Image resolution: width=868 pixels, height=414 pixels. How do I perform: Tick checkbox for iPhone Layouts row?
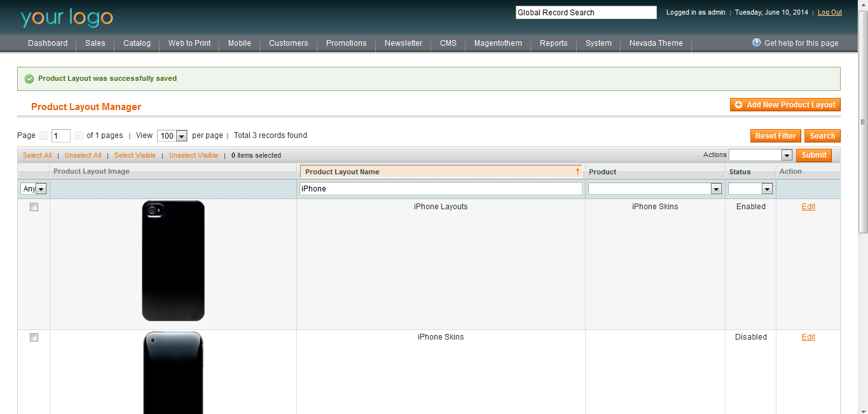[34, 207]
